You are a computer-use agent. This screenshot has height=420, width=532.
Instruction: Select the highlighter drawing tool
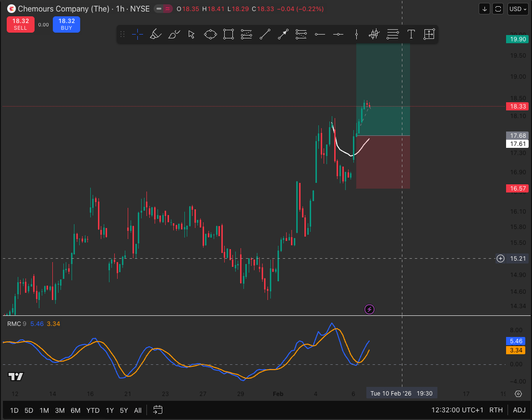tap(156, 34)
